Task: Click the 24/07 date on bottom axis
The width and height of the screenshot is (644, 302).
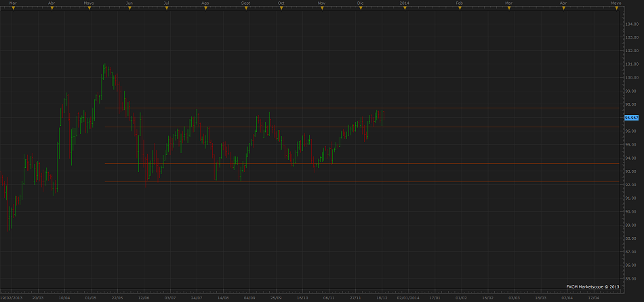Action: point(196,297)
